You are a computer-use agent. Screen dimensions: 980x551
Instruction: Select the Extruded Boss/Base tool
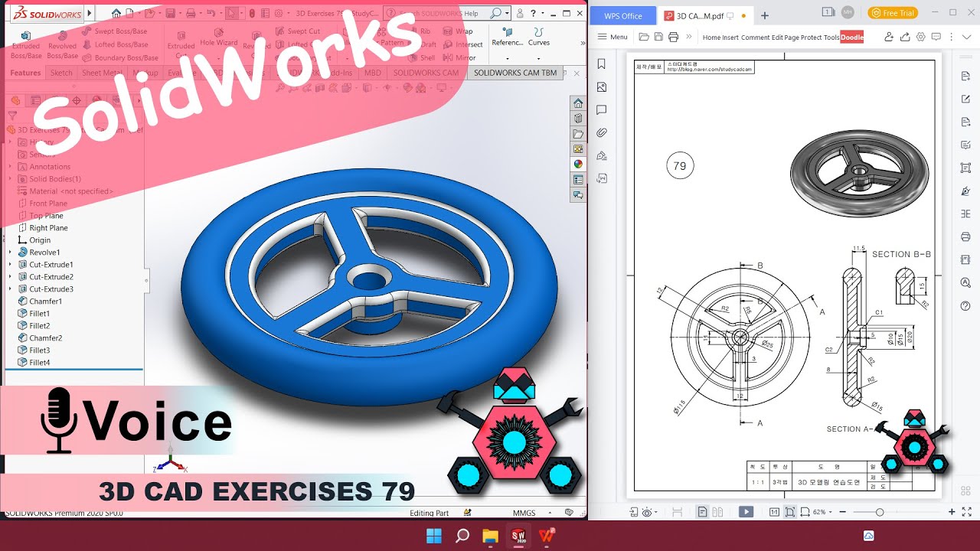click(x=26, y=44)
